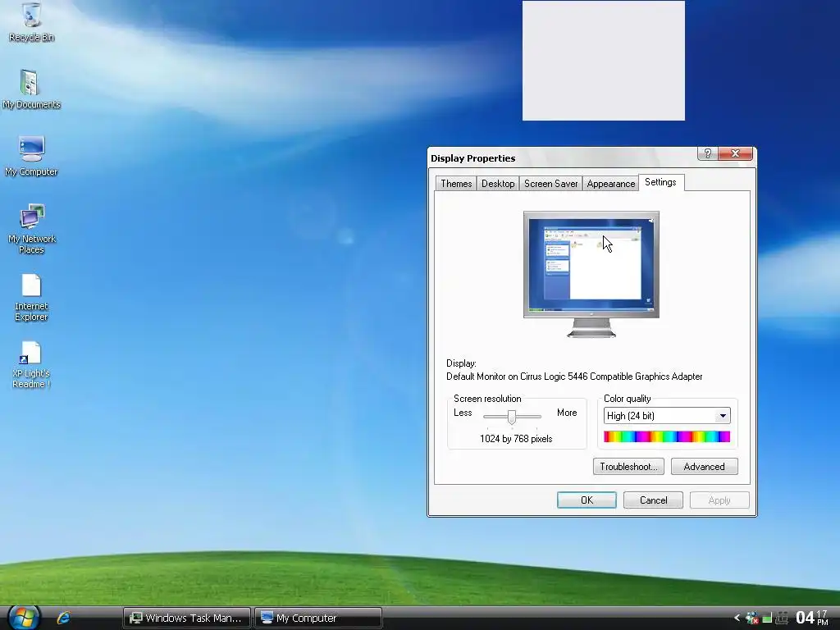The image size is (840, 630).
Task: Confirm with the OK button
Action: click(x=587, y=500)
